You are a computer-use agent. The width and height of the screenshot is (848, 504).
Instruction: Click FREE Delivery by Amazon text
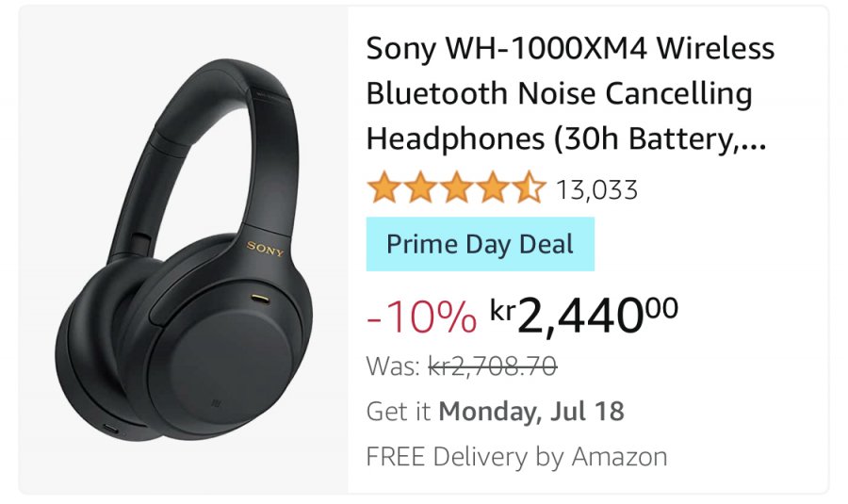pos(516,456)
